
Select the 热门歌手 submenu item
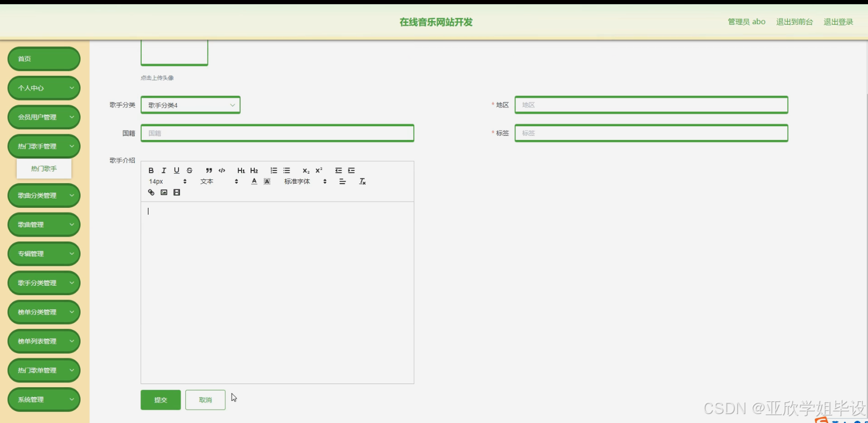point(44,169)
